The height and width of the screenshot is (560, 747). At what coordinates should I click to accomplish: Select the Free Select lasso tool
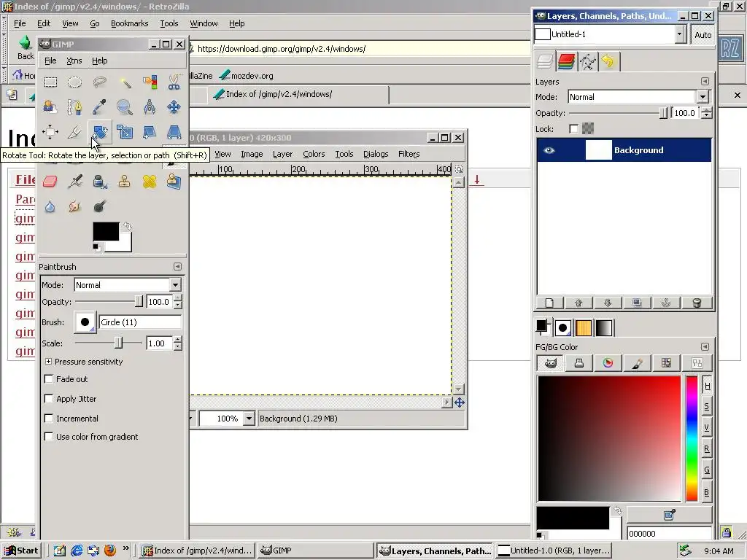pos(99,82)
